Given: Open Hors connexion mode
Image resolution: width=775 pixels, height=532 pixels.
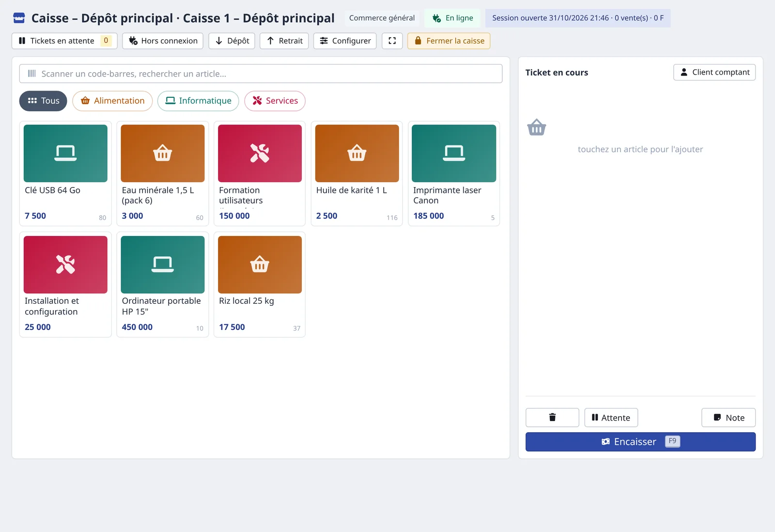Looking at the screenshot, I should tap(163, 41).
